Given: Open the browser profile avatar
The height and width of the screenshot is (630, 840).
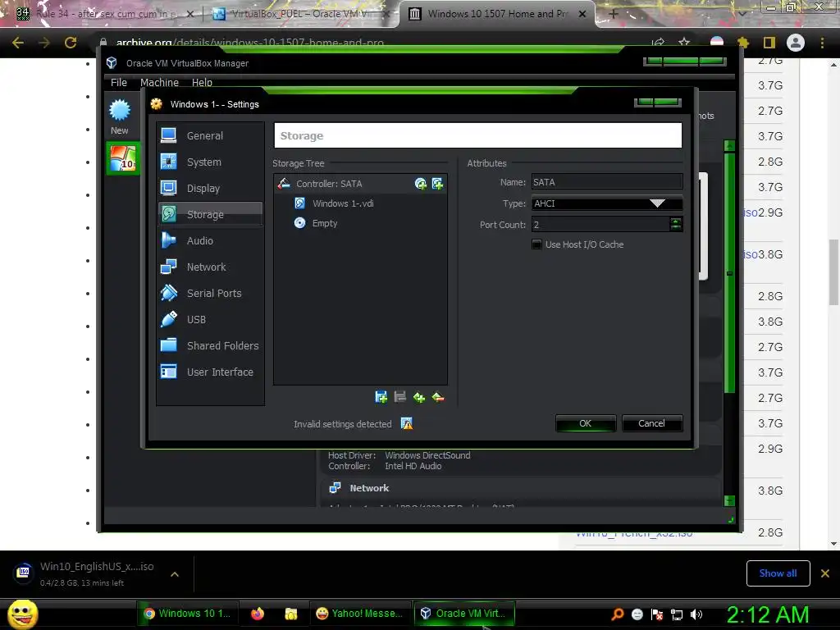Looking at the screenshot, I should point(796,43).
